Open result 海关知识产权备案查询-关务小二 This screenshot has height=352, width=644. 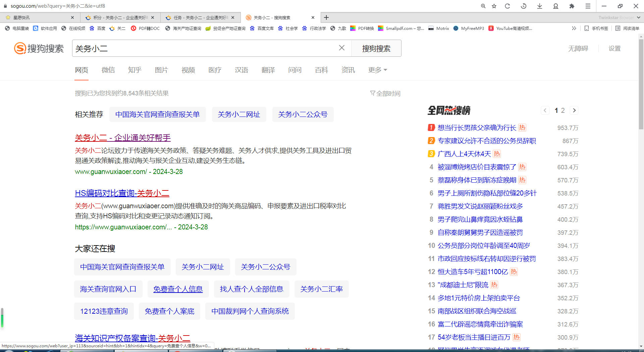click(132, 338)
